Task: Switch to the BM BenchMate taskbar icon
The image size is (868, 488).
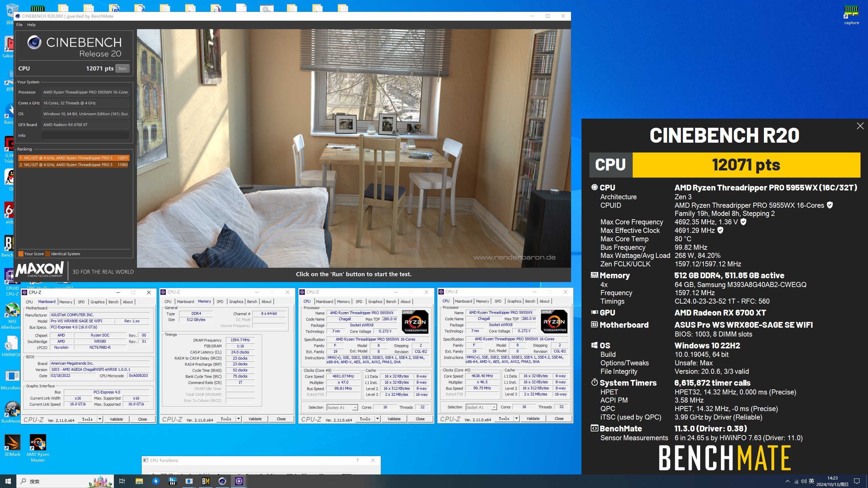Action: 206,481
